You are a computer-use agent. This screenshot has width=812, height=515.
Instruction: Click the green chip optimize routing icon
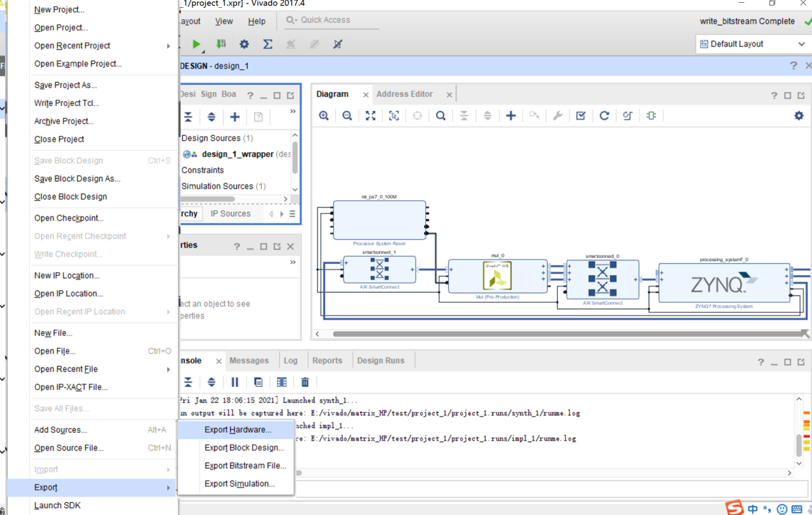pyautogui.click(x=651, y=115)
